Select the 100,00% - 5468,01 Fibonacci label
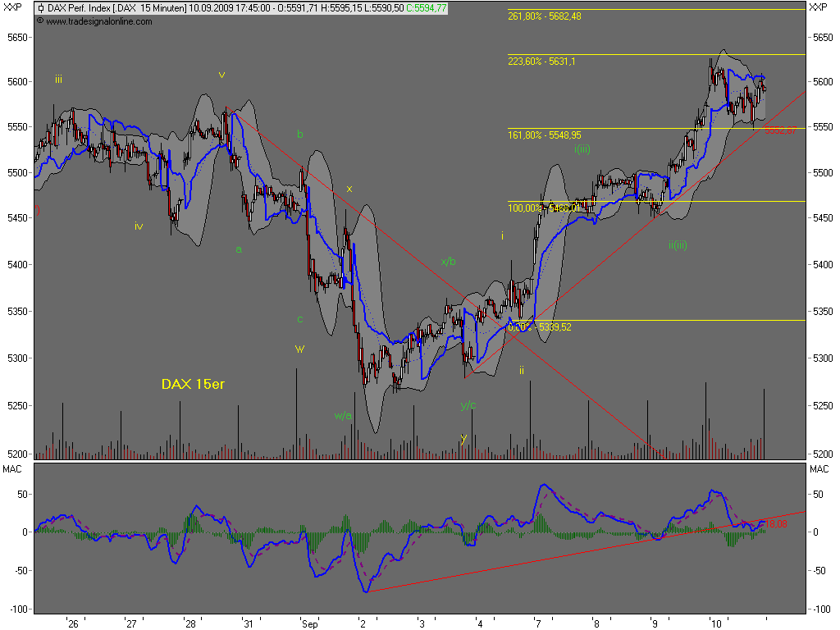The height and width of the screenshot is (630, 840). 544,208
